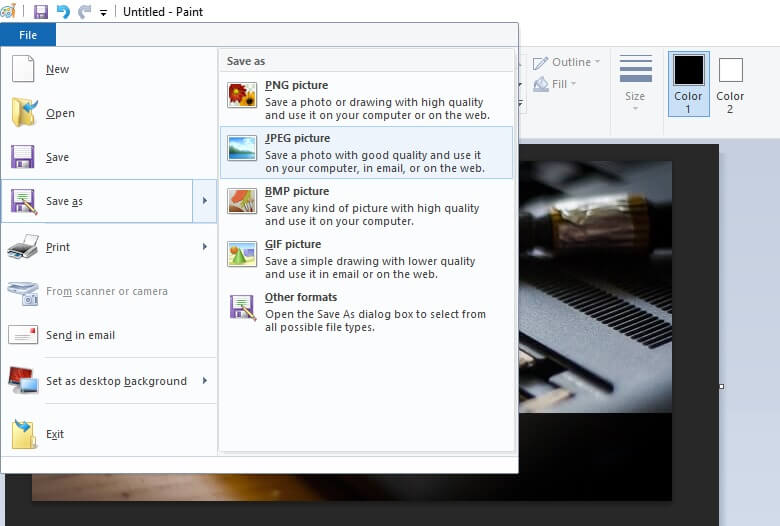Click the Outline pencil icon
This screenshot has width=780, height=526.
[540, 63]
